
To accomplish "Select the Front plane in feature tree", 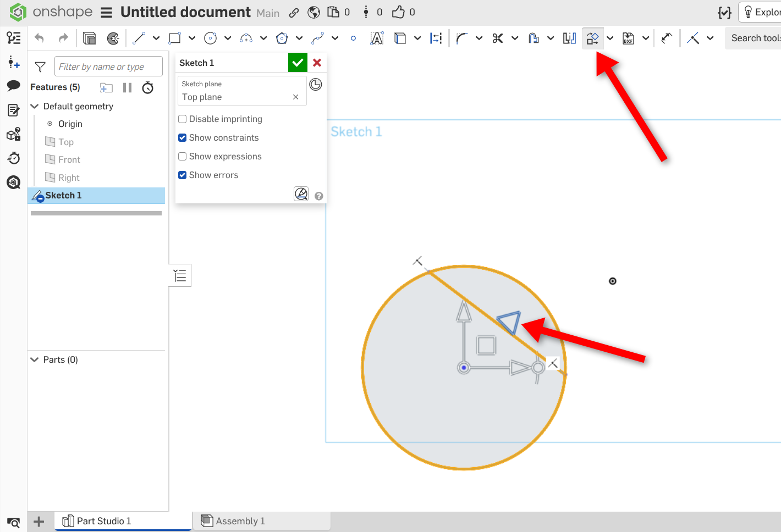I will tap(69, 159).
